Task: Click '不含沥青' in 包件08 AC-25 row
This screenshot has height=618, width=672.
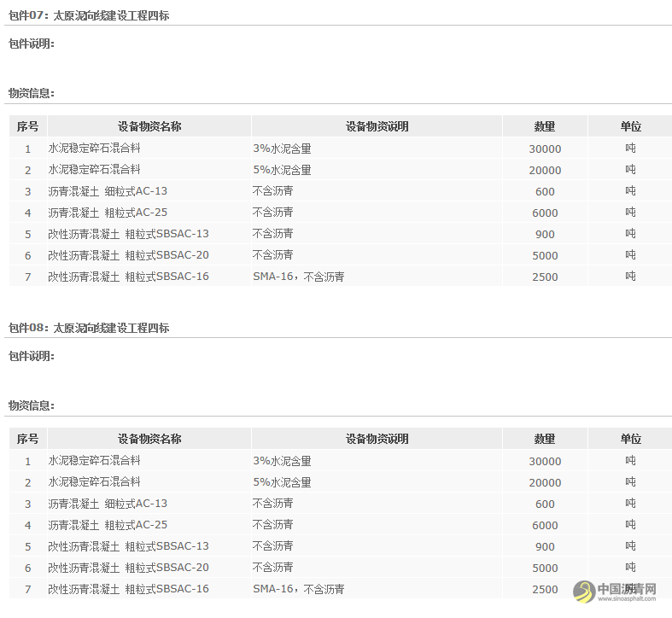Action: point(273,525)
